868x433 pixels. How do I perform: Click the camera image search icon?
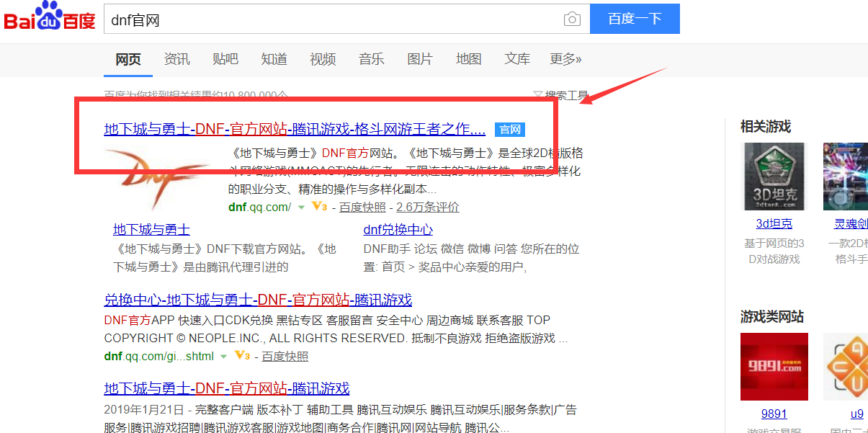click(x=572, y=19)
